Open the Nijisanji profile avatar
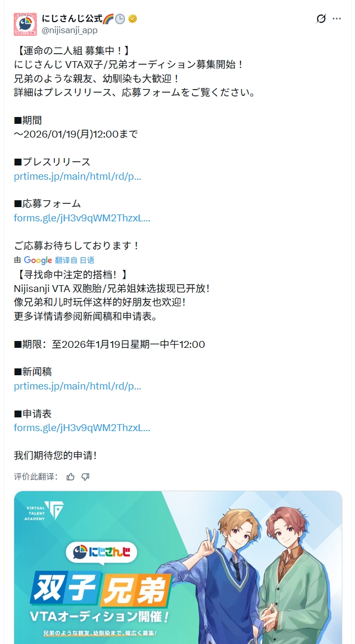 tap(25, 24)
